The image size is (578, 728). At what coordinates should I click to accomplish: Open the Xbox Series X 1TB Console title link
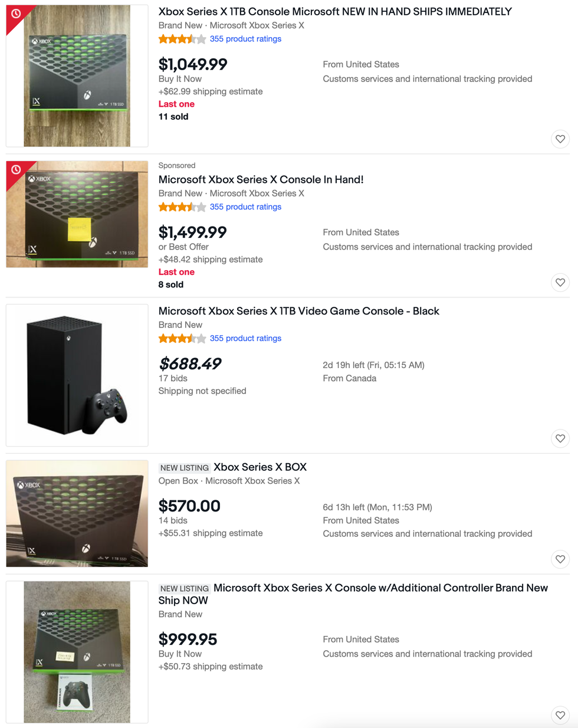[334, 11]
